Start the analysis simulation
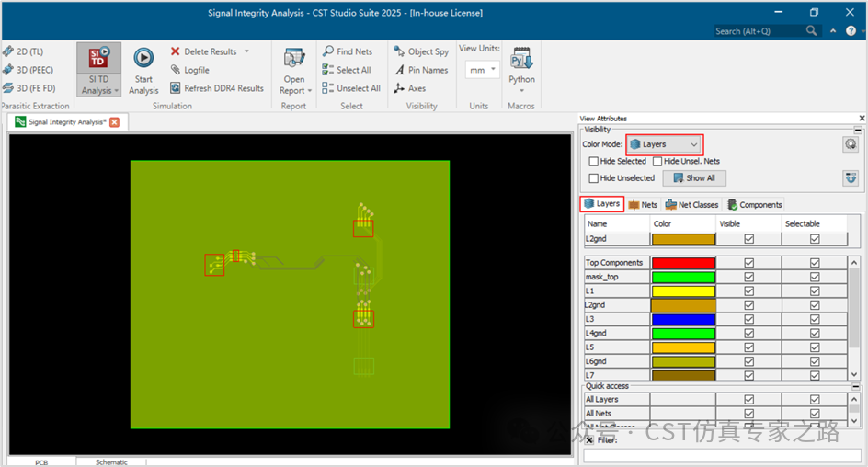The width and height of the screenshot is (868, 467). [x=143, y=70]
